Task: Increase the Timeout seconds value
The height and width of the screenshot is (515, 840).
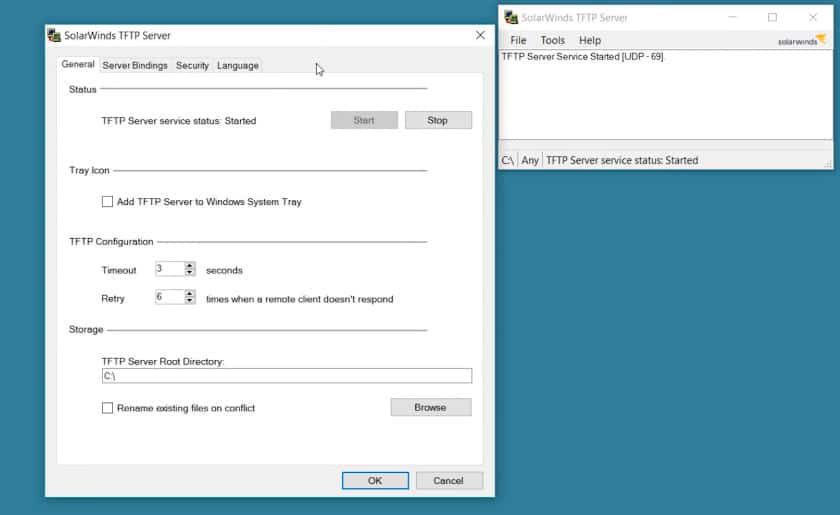Action: 189,265
